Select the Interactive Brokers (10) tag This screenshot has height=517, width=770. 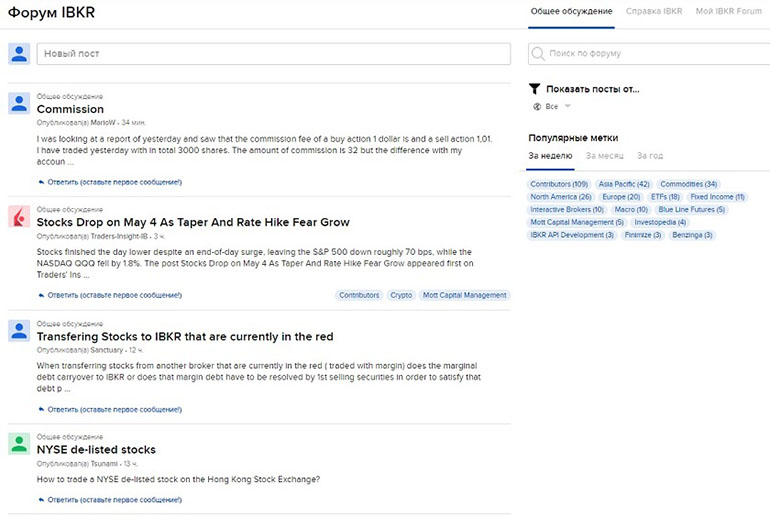coord(567,210)
